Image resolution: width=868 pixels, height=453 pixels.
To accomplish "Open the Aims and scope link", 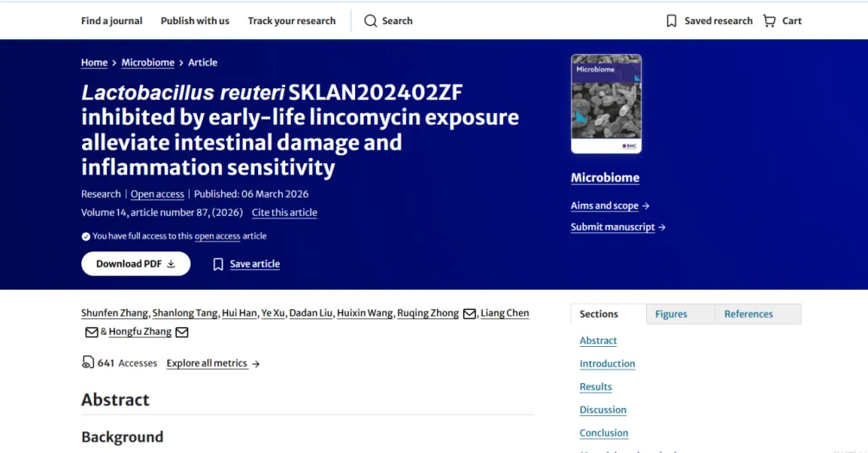I will click(604, 206).
